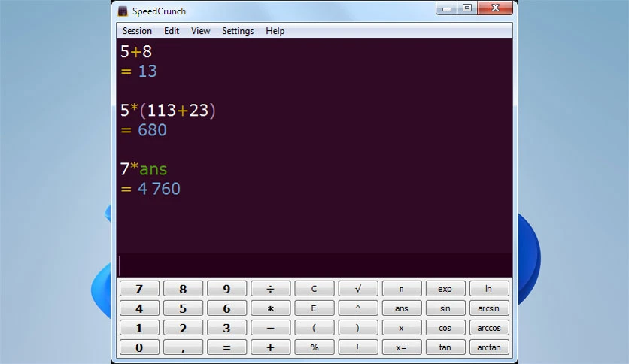
Task: Click the minus − key
Action: click(270, 328)
